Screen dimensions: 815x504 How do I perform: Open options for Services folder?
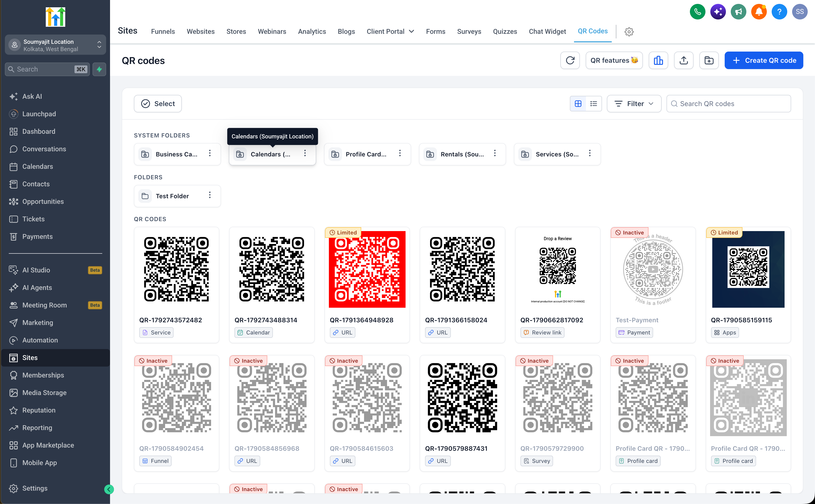590,153
